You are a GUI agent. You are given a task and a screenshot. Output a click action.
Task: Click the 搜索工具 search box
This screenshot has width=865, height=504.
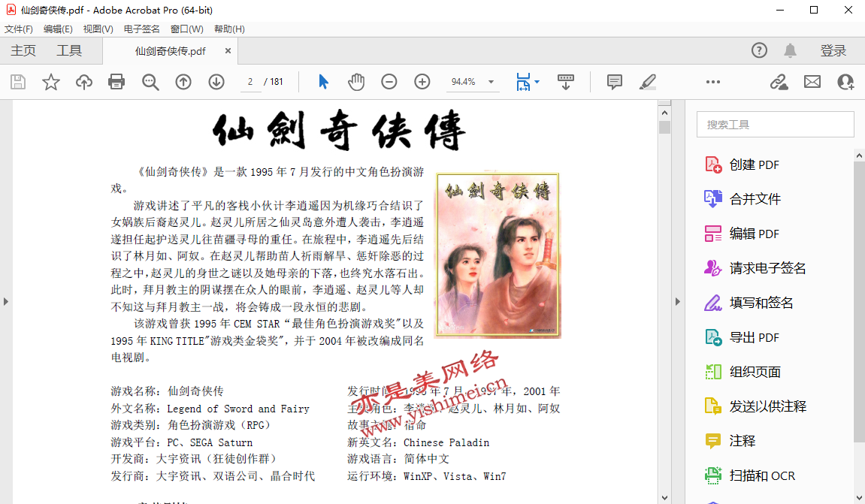(x=775, y=125)
